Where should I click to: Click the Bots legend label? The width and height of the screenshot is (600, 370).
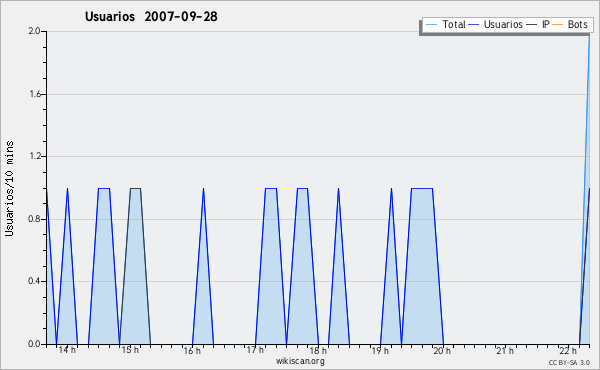point(577,24)
